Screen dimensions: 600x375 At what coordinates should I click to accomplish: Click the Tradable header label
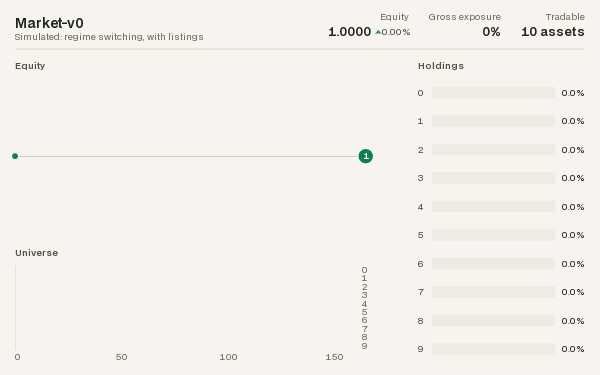tap(565, 17)
